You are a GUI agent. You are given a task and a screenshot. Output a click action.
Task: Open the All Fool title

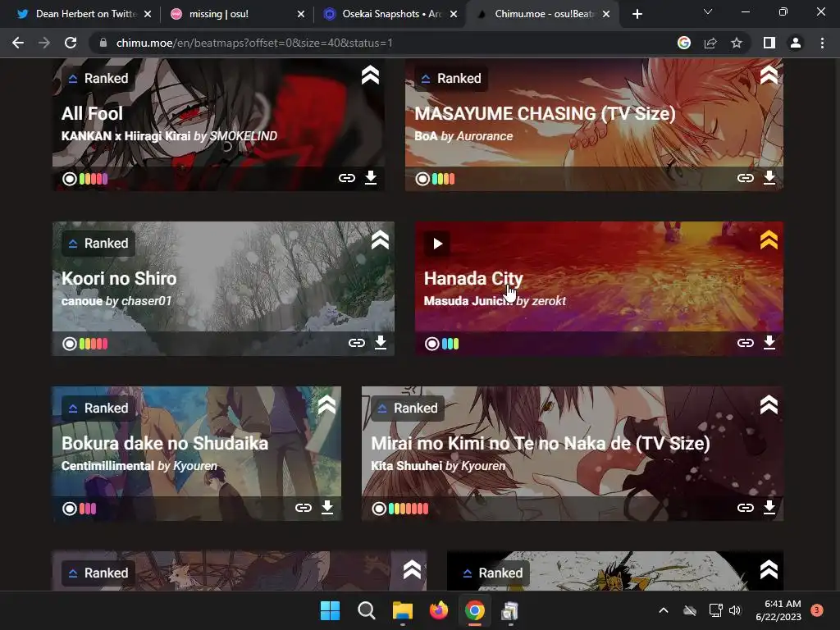92,113
